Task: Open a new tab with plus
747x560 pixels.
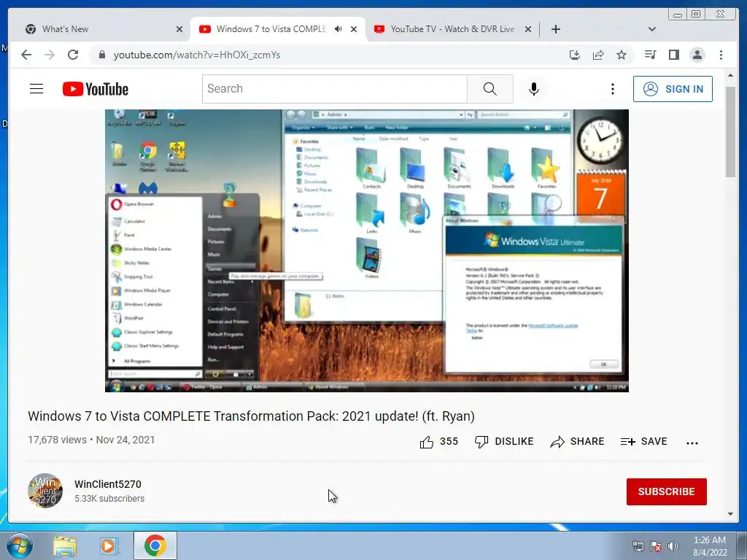Action: [555, 29]
